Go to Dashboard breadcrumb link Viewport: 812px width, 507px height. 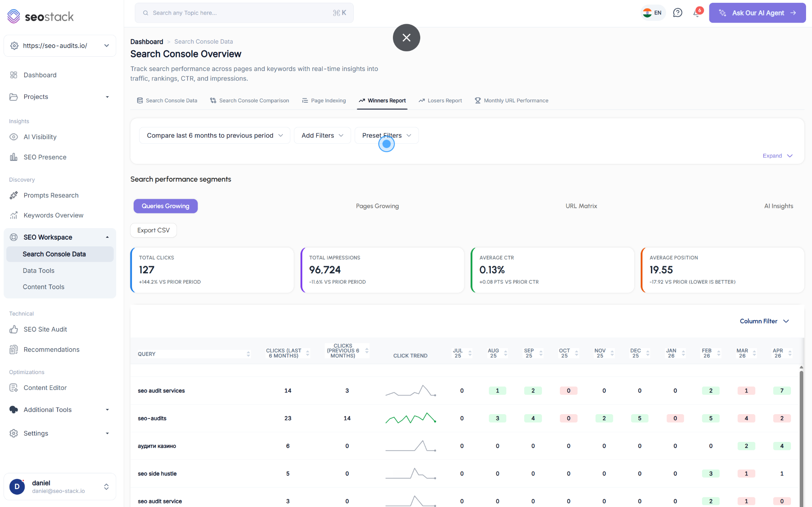[x=147, y=42]
